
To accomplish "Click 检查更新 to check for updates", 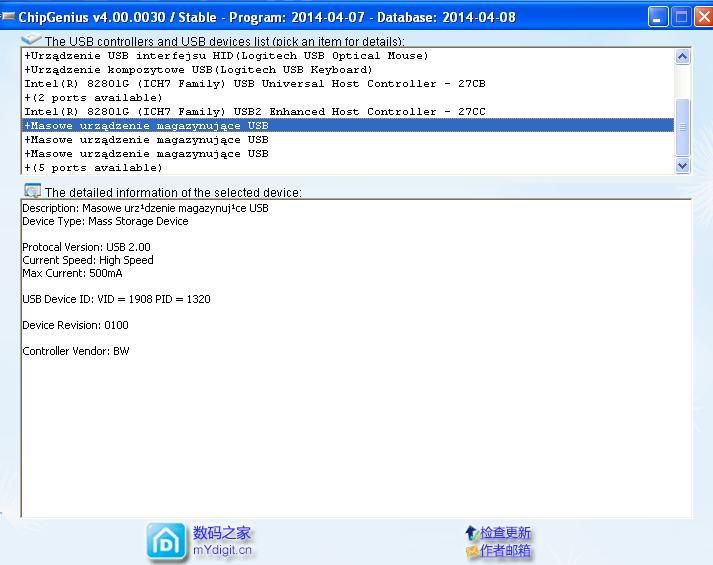I will tap(506, 533).
